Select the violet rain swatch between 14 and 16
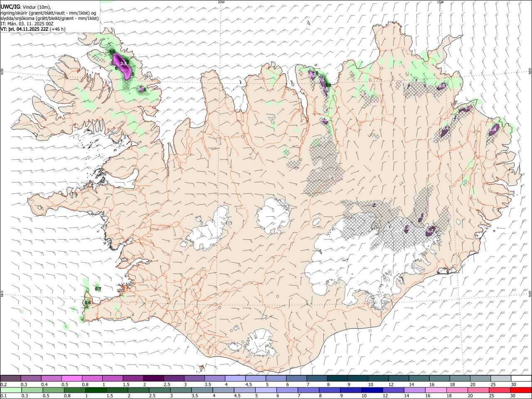Screen dimensions: 532x399 (414, 390)
